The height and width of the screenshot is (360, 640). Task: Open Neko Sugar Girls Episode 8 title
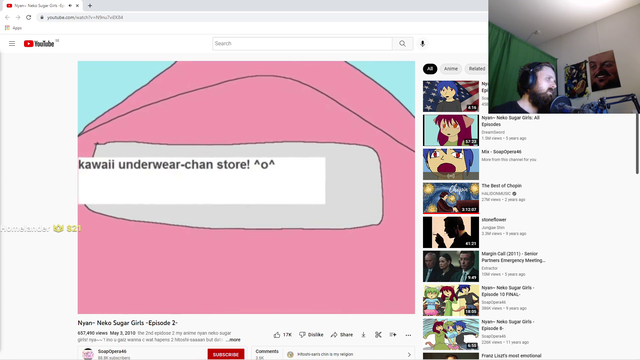pos(508,325)
